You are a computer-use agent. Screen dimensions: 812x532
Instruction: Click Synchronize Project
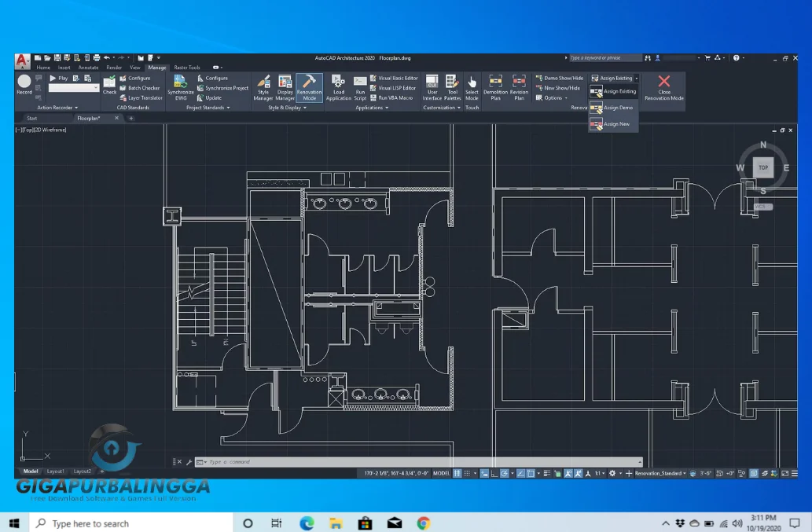(x=222, y=88)
